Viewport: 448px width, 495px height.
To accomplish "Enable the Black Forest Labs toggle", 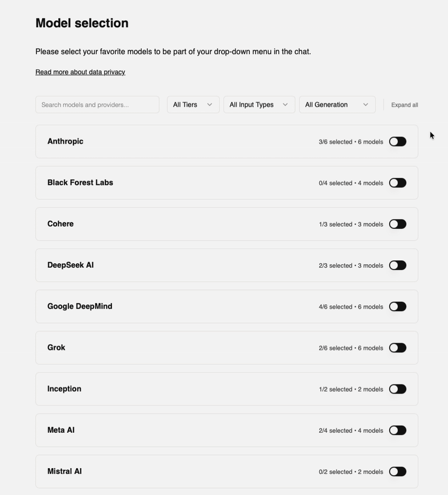I will 397,183.
